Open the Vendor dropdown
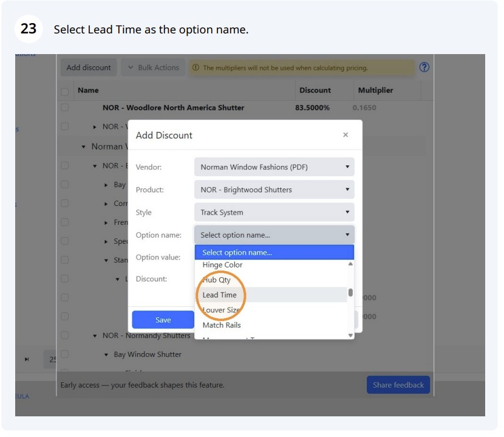 [274, 167]
